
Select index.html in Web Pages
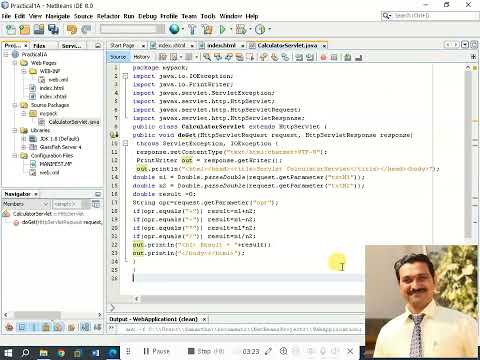tap(51, 88)
